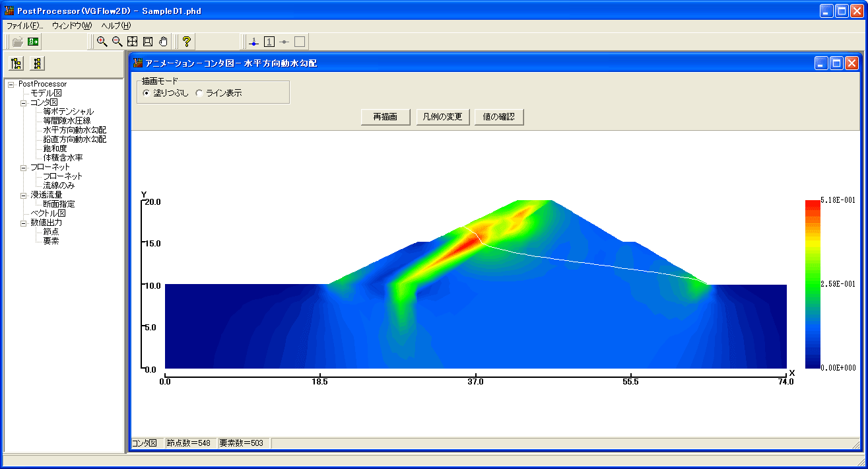Select the 塗りつぶし fill drawing mode
868x469 pixels.
(166, 93)
